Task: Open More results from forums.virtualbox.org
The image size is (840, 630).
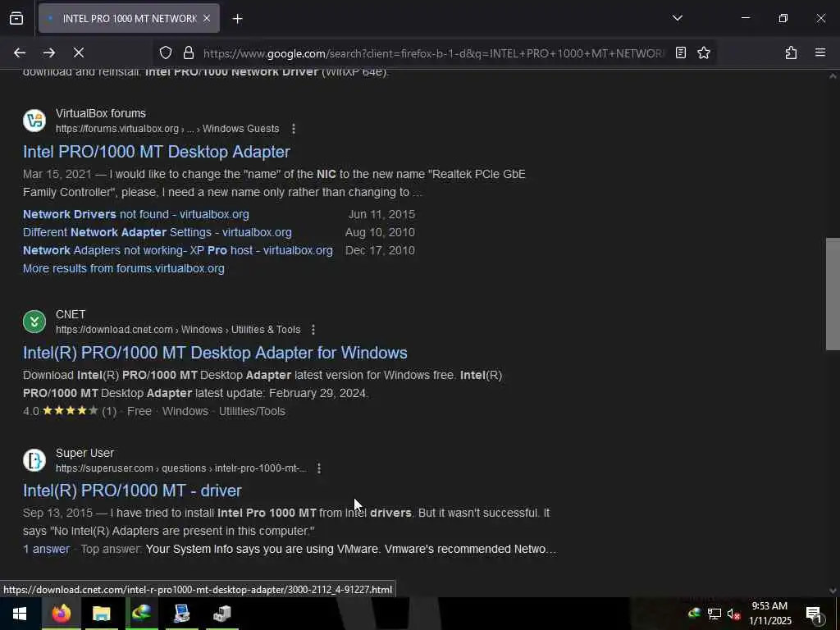Action: click(x=124, y=268)
